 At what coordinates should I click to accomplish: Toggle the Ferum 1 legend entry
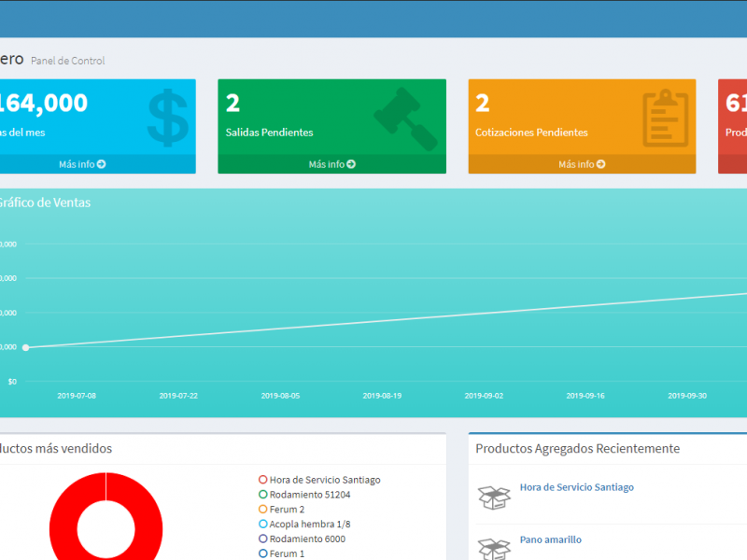pyautogui.click(x=287, y=553)
